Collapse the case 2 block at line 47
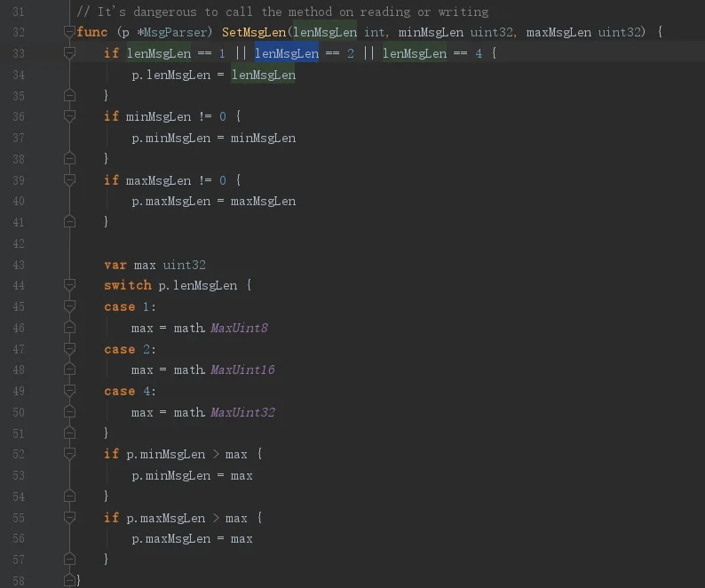This screenshot has height=588, width=705. coord(69,349)
